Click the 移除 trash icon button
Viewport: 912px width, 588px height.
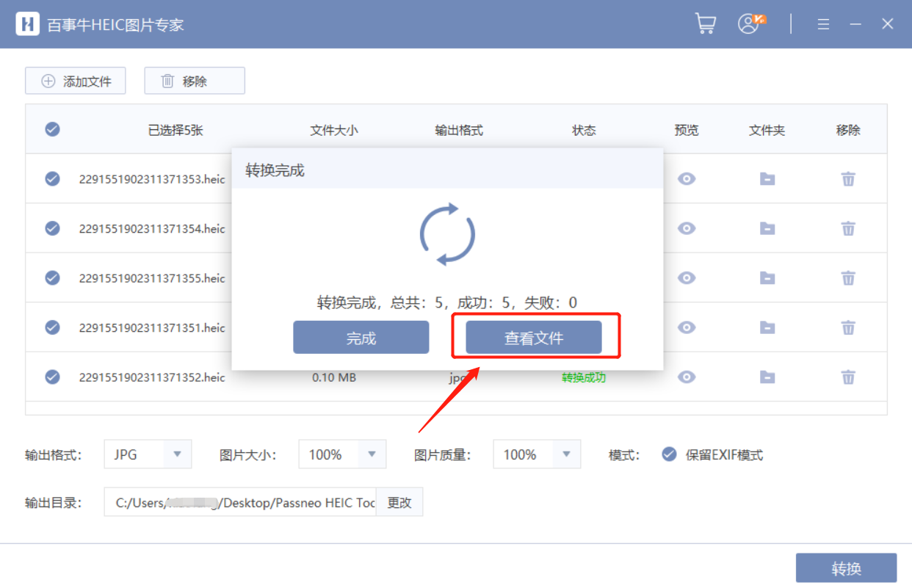pos(194,80)
